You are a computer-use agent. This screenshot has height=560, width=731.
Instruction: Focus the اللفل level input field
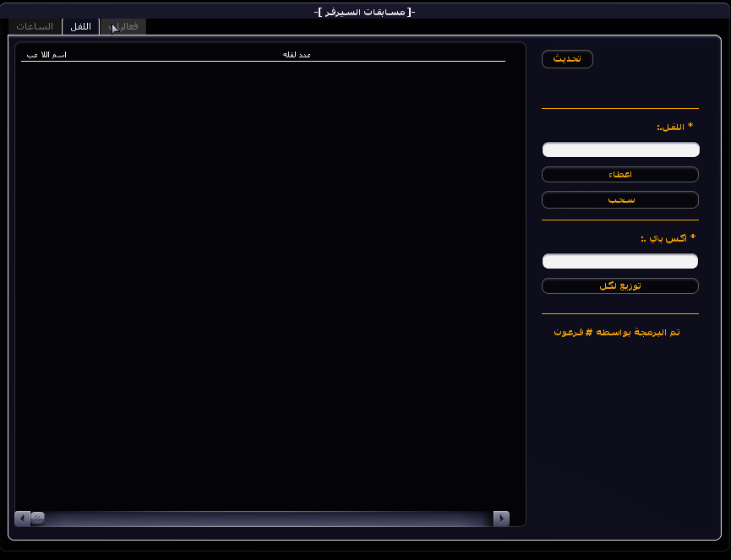619,150
